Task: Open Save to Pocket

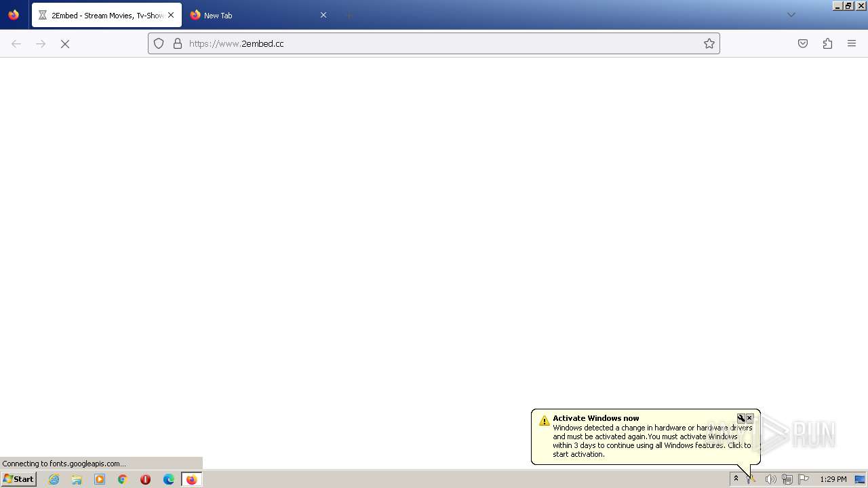Action: tap(803, 43)
